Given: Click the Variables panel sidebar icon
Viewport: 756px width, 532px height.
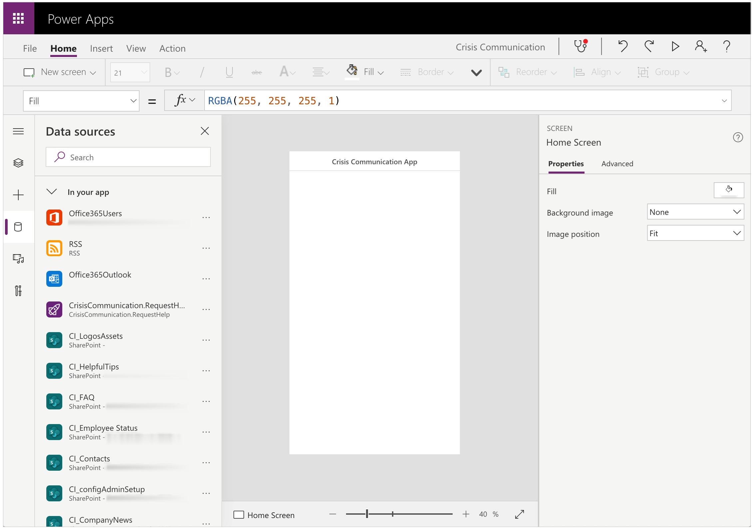Looking at the screenshot, I should [17, 289].
